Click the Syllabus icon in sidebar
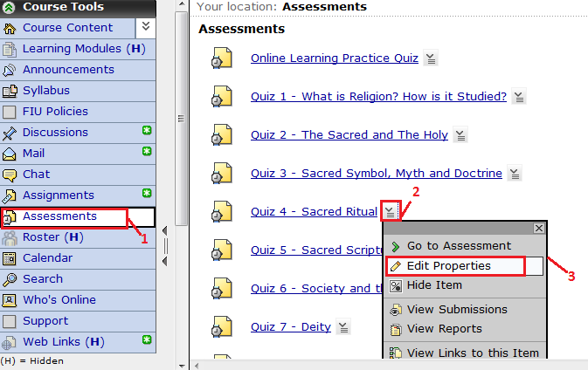Viewport: 588px width, 370px height. [x=10, y=91]
